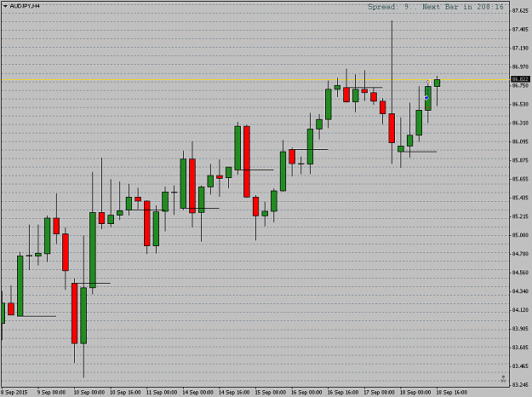Select the black current price tag 86.822
Screen dimensions: 532x397
(520, 79)
